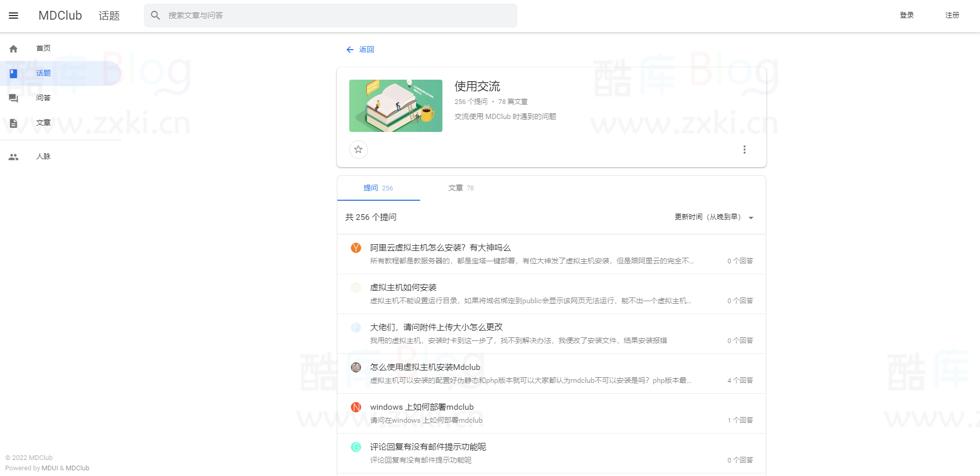
Task: Expand the sort order arrow
Action: pos(751,217)
